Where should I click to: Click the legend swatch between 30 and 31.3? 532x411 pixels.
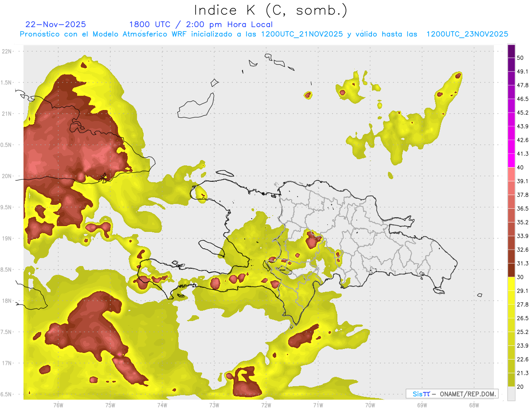pos(512,270)
